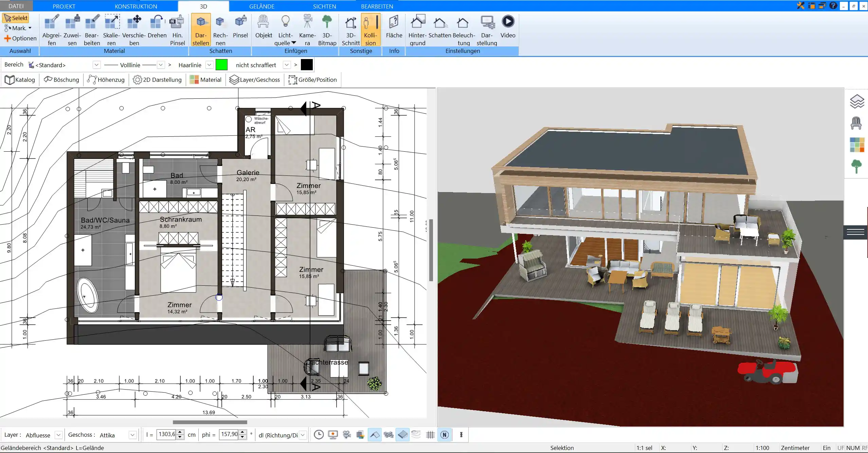Select the shadow Pinsel tool

240,26
